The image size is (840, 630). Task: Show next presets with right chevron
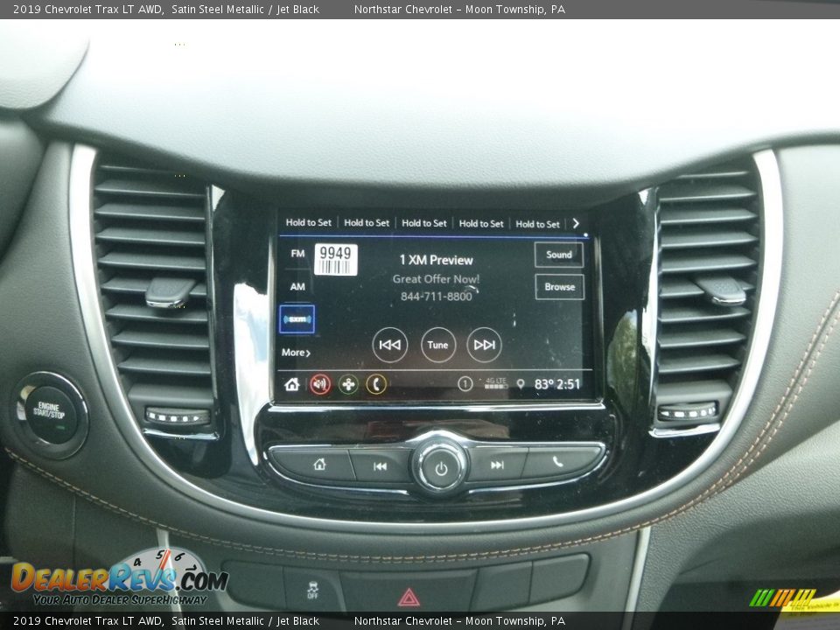pos(576,223)
